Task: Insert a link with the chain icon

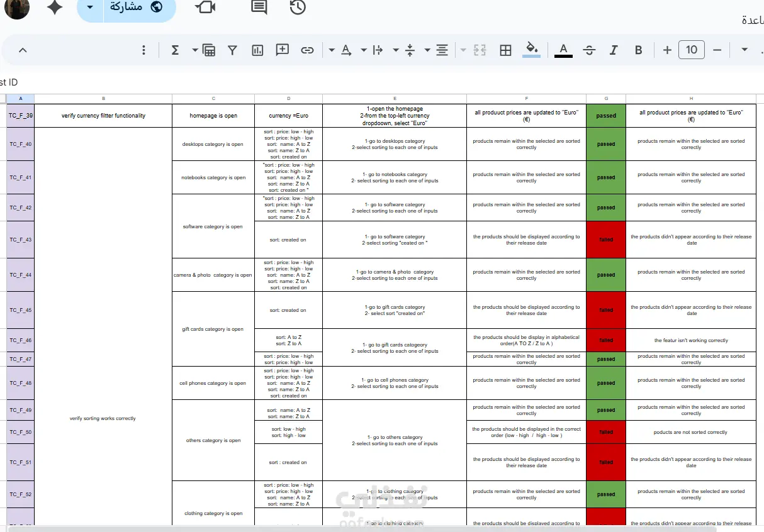Action: 307,50
